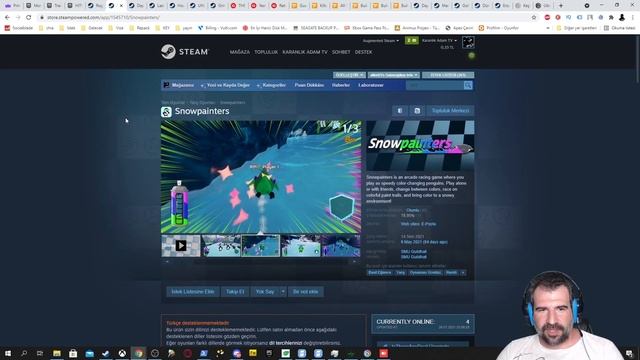Click the Toplulak Merkezi button
The height and width of the screenshot is (360, 640).
point(450,111)
